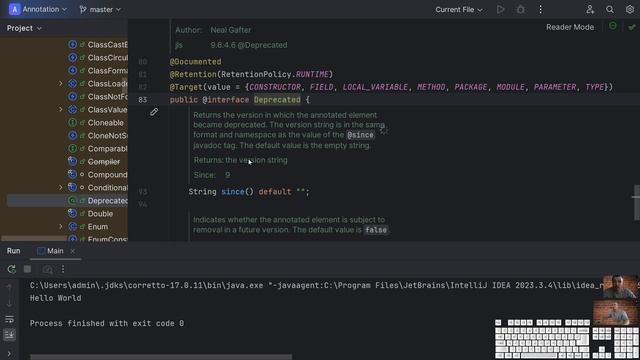Click the run screenshot camera icon
The height and width of the screenshot is (360, 640).
[x=47, y=269]
